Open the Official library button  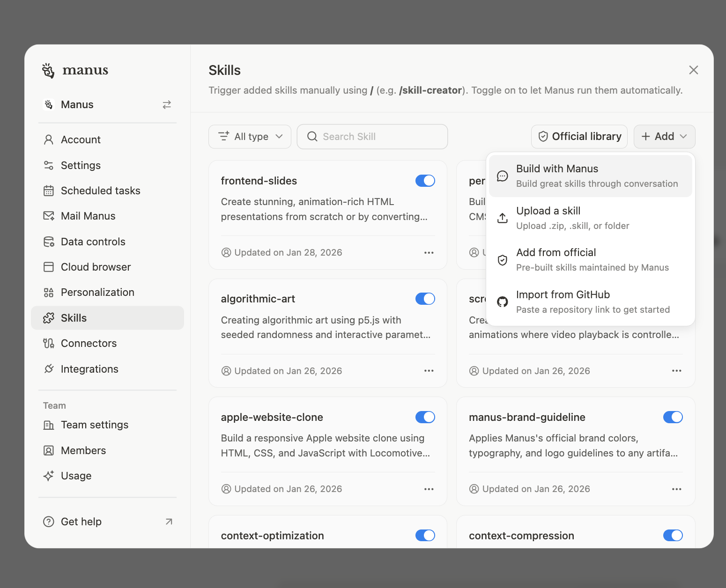(x=579, y=136)
